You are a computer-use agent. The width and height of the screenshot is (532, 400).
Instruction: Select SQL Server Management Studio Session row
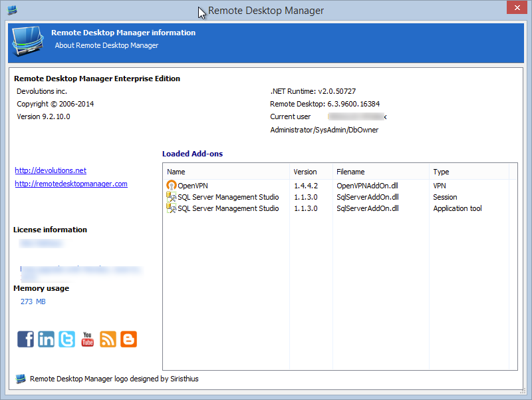[x=340, y=197]
